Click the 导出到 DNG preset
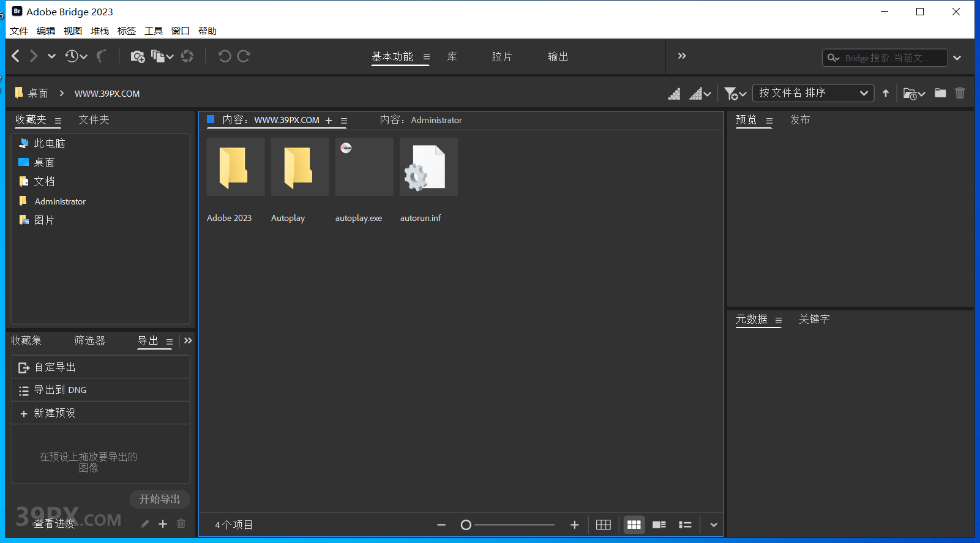This screenshot has width=980, height=543. [x=100, y=390]
